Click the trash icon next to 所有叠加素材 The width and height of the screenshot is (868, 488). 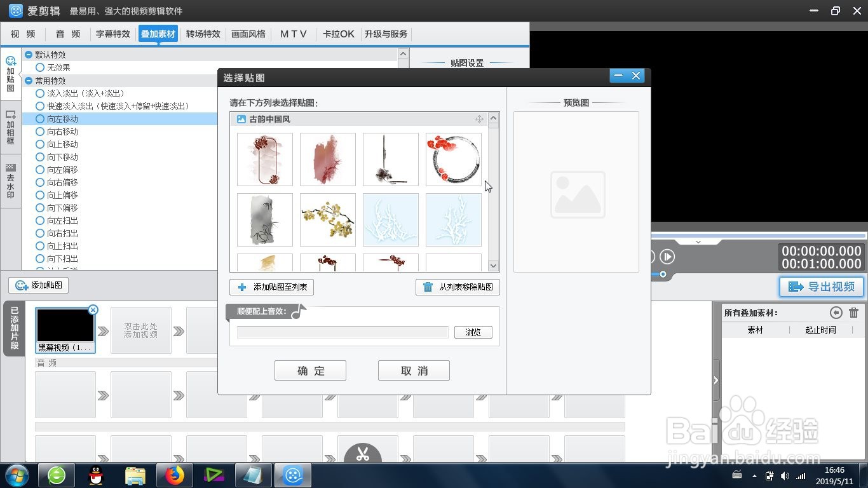click(855, 312)
